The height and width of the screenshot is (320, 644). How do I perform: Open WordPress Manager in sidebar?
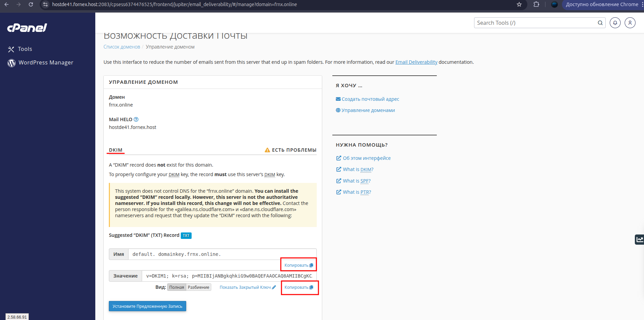click(46, 63)
